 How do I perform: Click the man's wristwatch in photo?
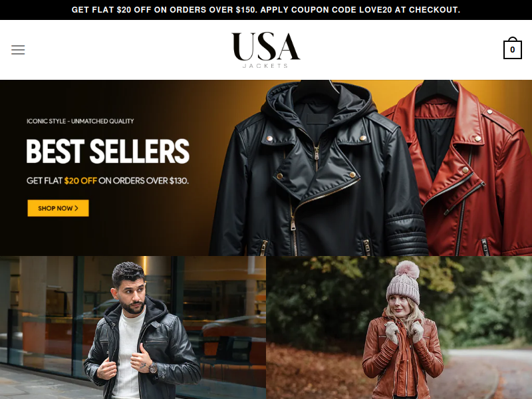pos(154,368)
